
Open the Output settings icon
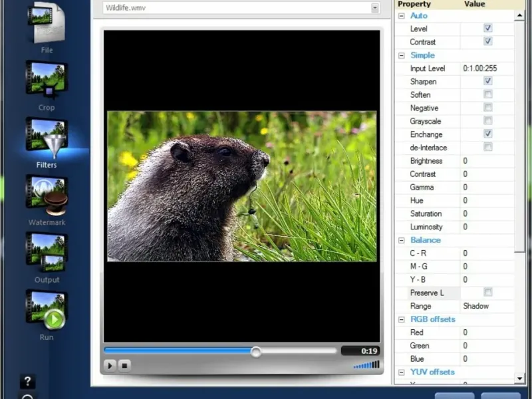click(x=46, y=253)
